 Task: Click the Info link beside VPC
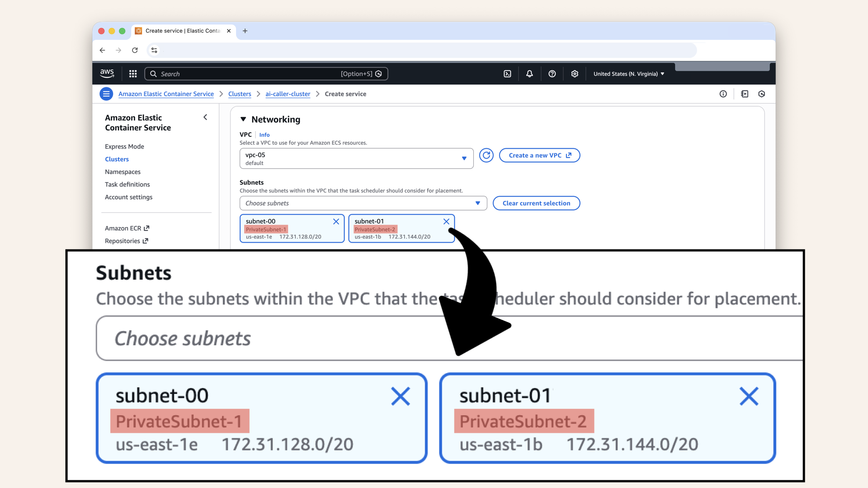click(264, 134)
